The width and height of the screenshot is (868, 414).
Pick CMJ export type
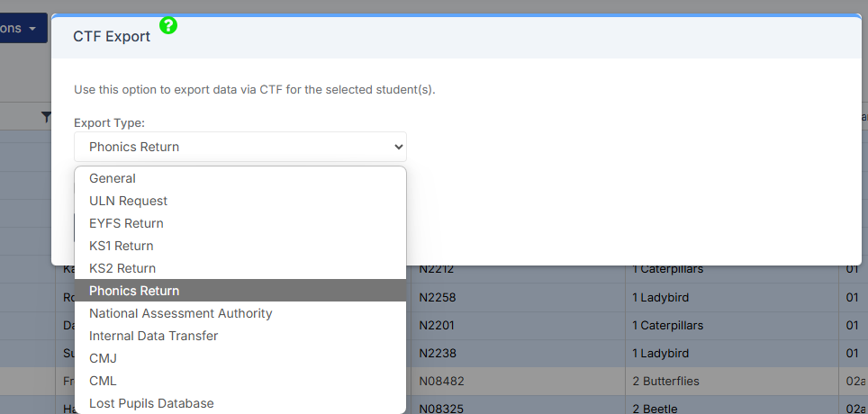point(103,358)
